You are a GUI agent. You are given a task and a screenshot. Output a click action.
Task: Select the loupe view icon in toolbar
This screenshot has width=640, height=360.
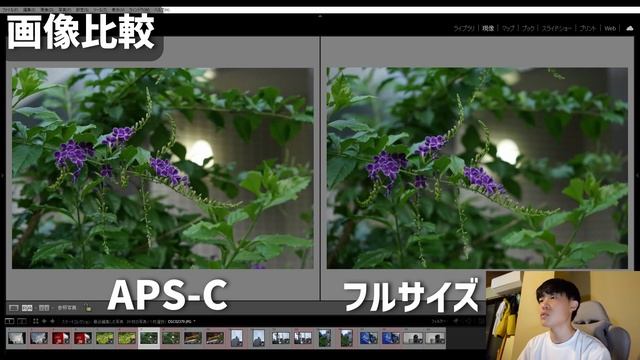(x=13, y=308)
